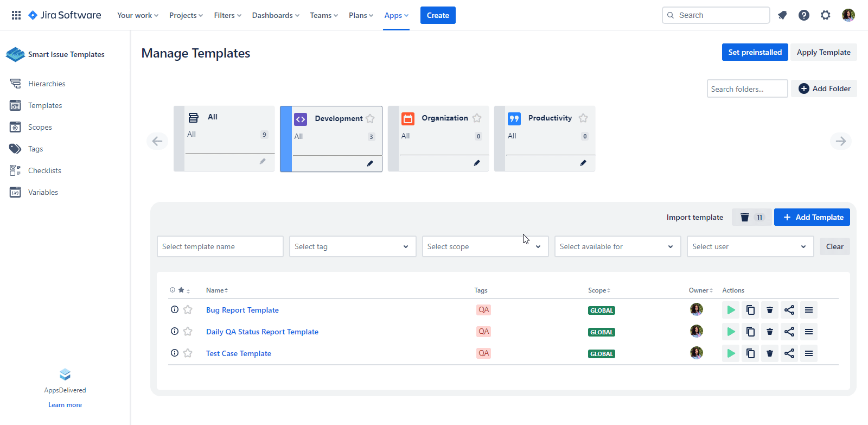868x425 pixels.
Task: Click the Search folders input field
Action: click(747, 89)
